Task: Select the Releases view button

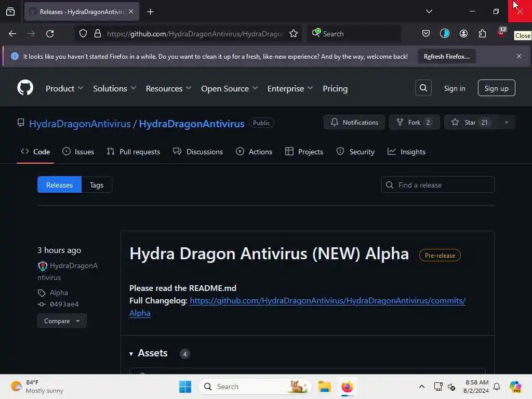Action: 59,185
